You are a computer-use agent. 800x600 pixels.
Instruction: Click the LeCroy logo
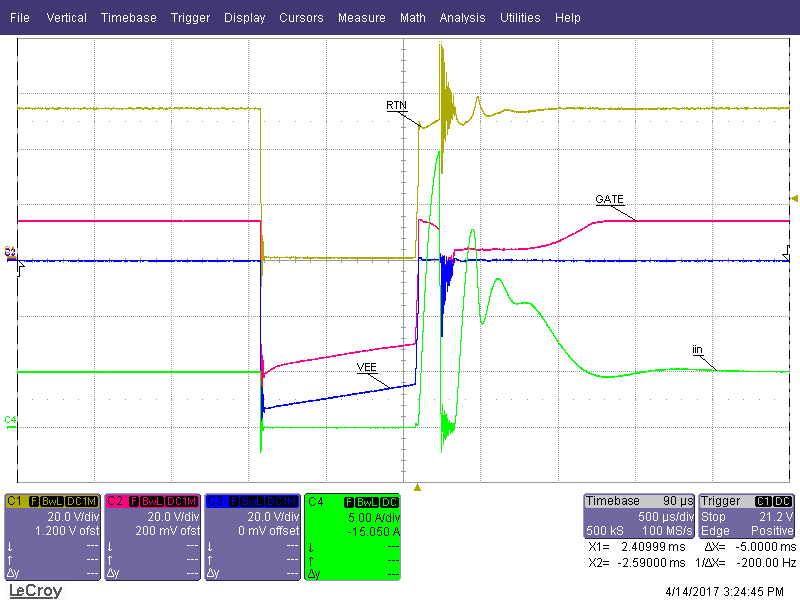pos(35,591)
